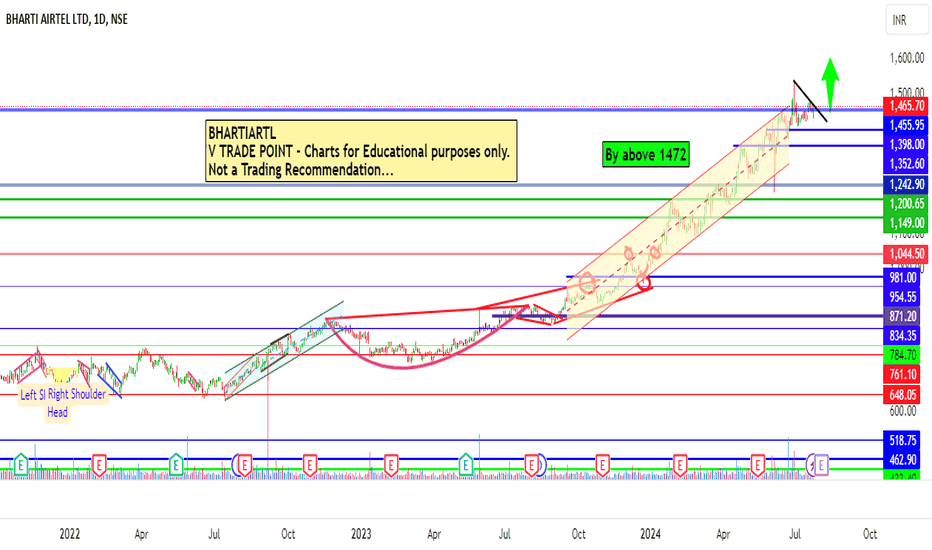Click the red earnings marker near August 2023
This screenshot has height=550, width=932.
pyautogui.click(x=532, y=464)
